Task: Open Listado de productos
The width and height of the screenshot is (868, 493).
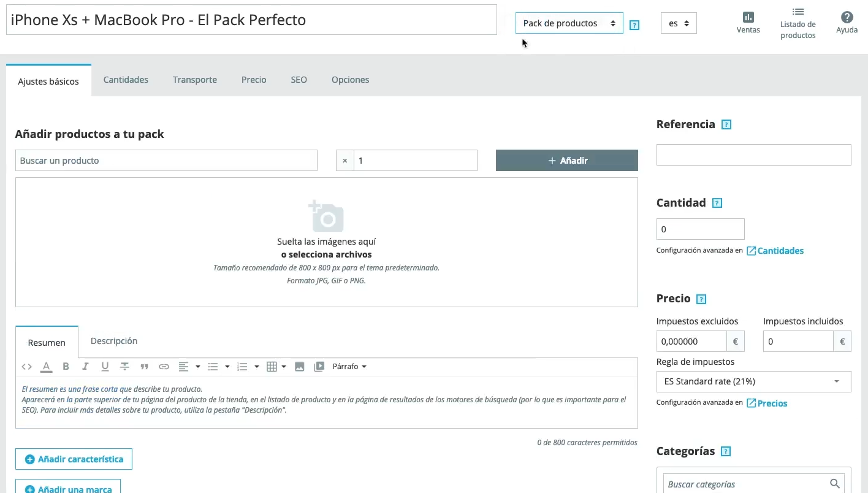Action: (798, 23)
